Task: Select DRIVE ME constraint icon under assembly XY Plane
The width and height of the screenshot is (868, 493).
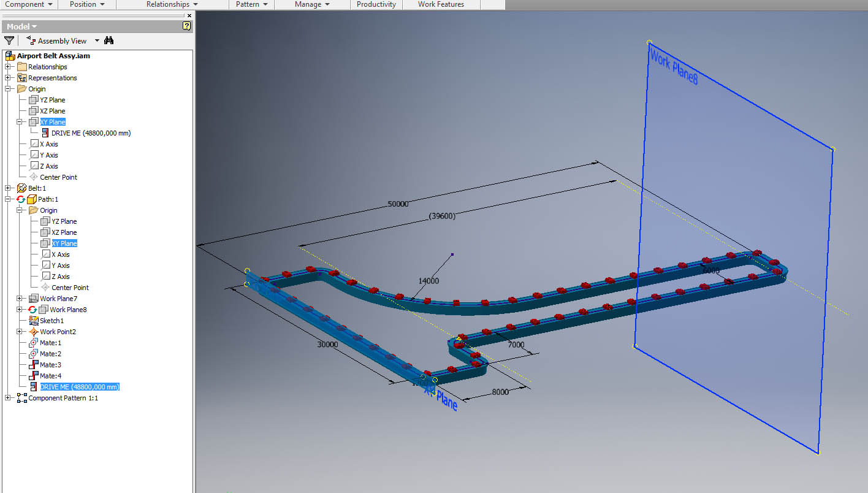Action: pos(45,133)
